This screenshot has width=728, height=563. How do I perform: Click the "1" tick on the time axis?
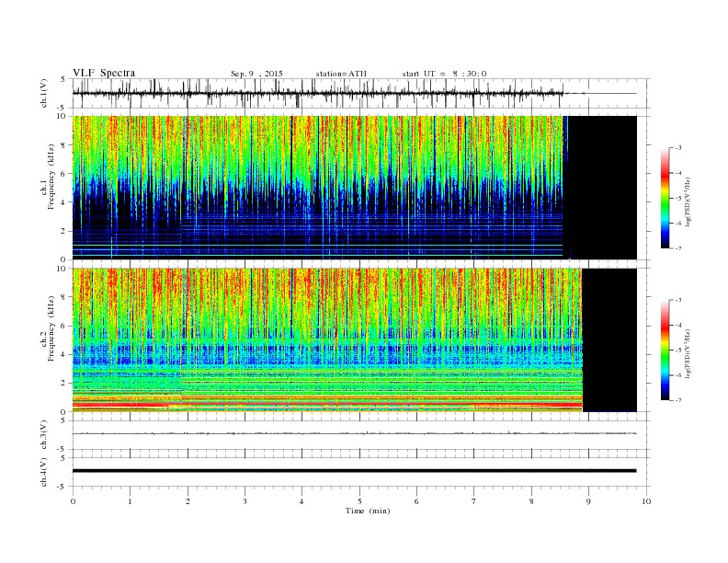(130, 501)
